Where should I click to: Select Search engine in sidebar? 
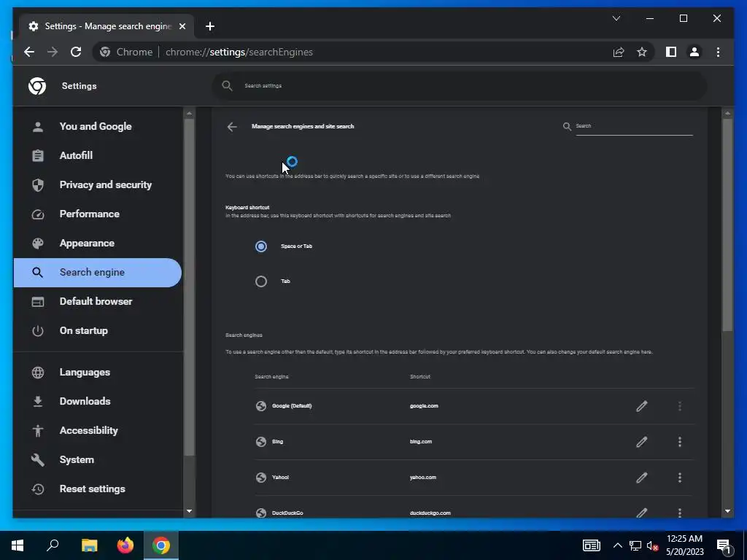click(x=98, y=273)
